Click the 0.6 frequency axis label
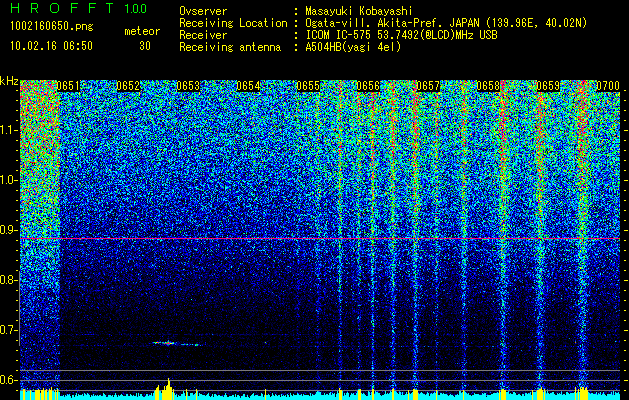This screenshot has width=629, height=400. [x=8, y=380]
